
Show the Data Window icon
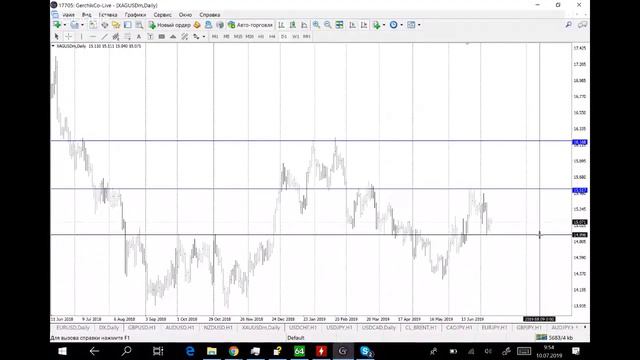point(105,25)
